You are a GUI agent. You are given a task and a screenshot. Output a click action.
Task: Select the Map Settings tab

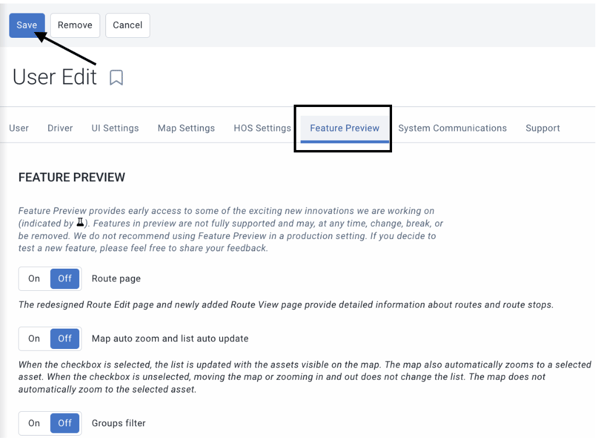click(186, 128)
